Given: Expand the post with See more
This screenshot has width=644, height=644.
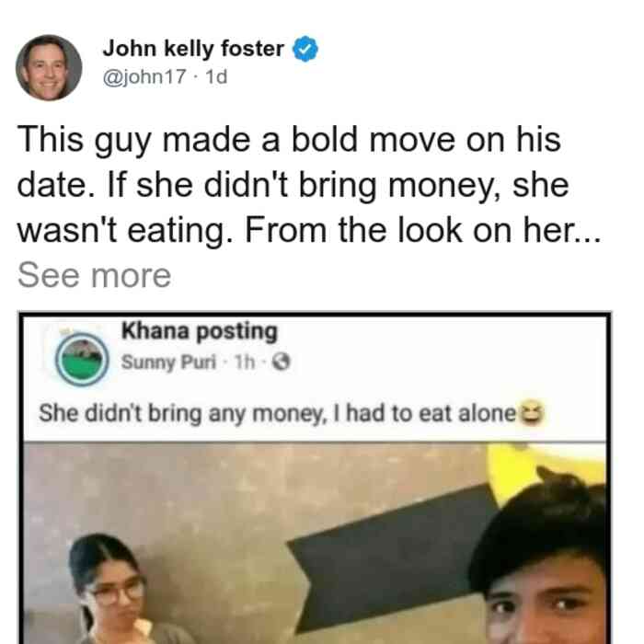Looking at the screenshot, I should (x=95, y=275).
